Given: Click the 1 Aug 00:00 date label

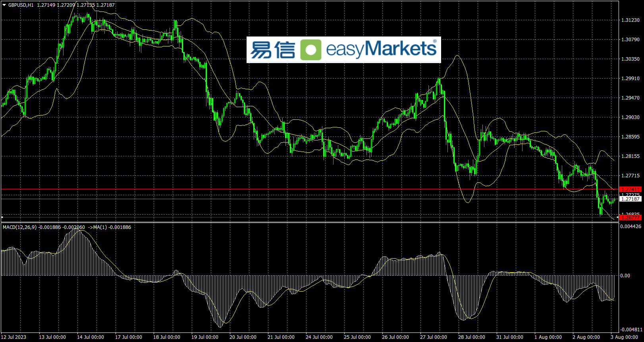Looking at the screenshot, I should coord(548,337).
